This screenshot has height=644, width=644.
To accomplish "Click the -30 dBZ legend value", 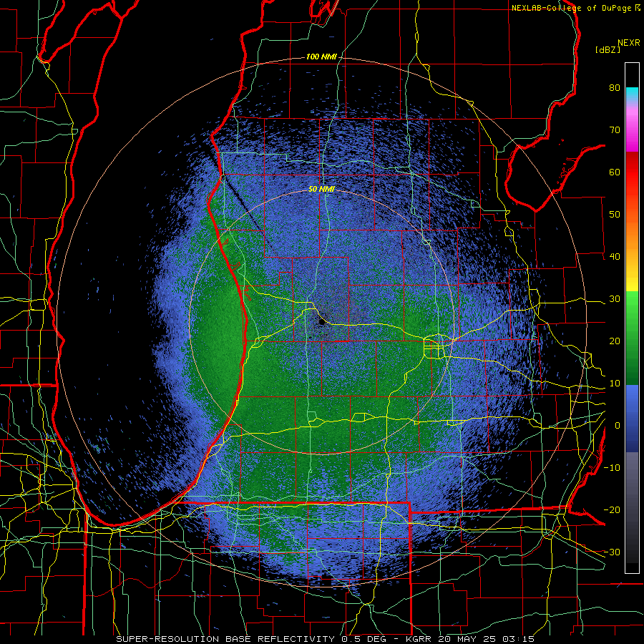I will pos(612,552).
